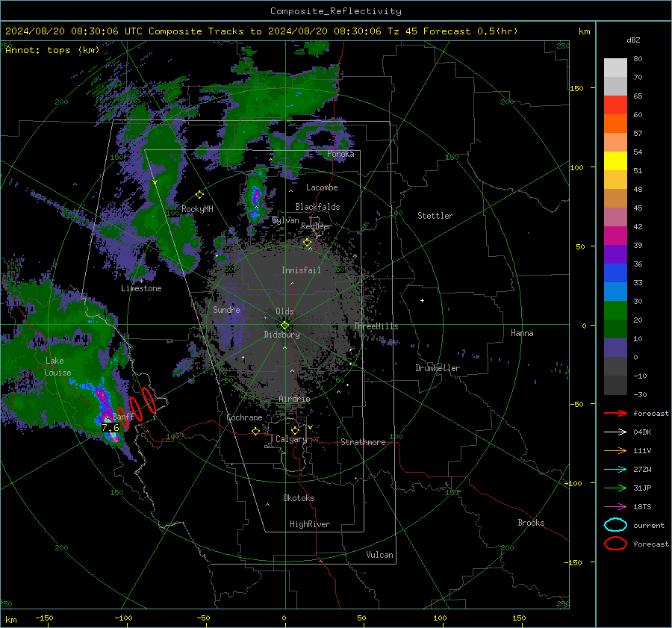The width and height of the screenshot is (672, 628).
Task: Click the yellow diamond marker under Cochrane
Action: pyautogui.click(x=255, y=432)
